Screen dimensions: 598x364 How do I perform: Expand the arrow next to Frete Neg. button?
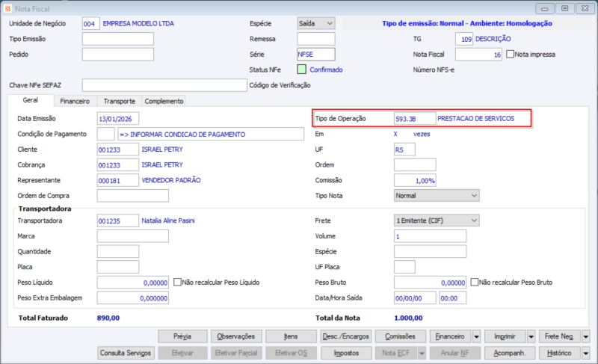pyautogui.click(x=586, y=336)
